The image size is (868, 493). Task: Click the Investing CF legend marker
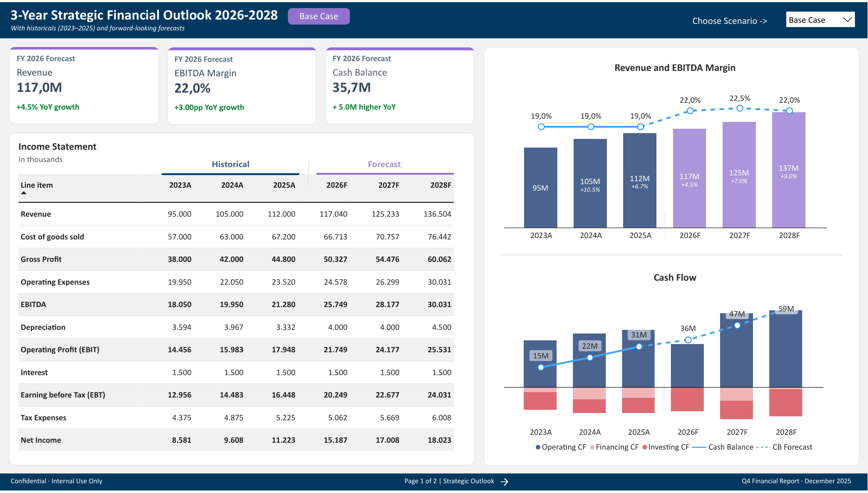pos(644,447)
